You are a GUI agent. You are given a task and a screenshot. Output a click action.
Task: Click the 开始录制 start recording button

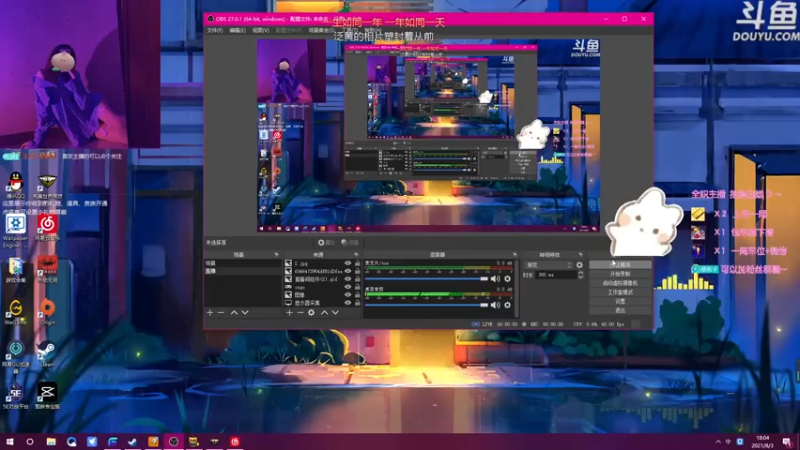pos(620,274)
